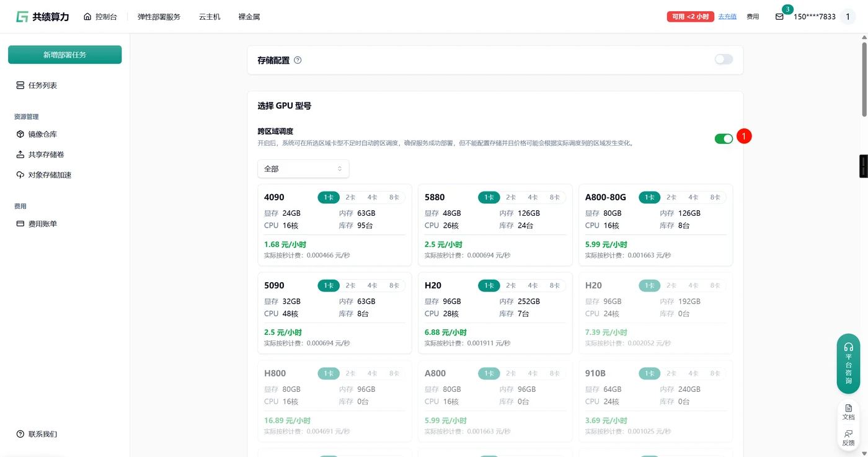The image size is (868, 457).
Task: Click the 共绩算力 logo icon
Action: click(x=22, y=17)
